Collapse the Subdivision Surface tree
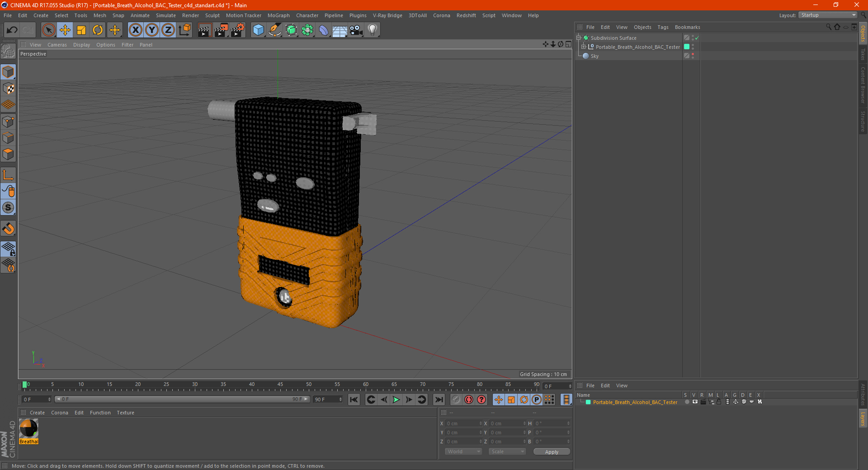The image size is (868, 470). click(x=578, y=38)
